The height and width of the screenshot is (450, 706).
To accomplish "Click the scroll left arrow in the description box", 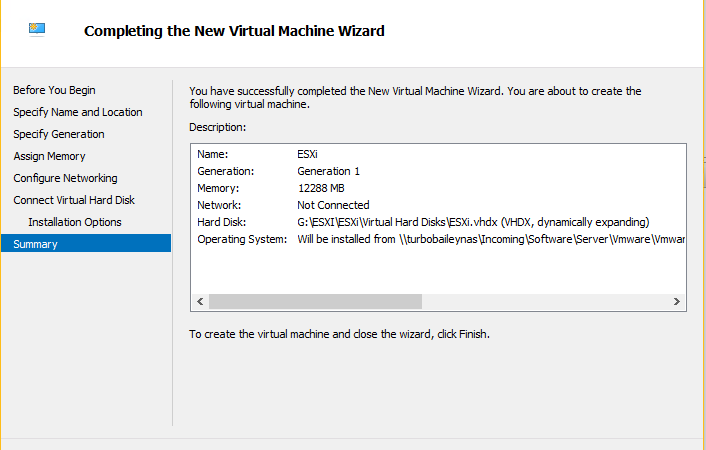I will [x=200, y=301].
